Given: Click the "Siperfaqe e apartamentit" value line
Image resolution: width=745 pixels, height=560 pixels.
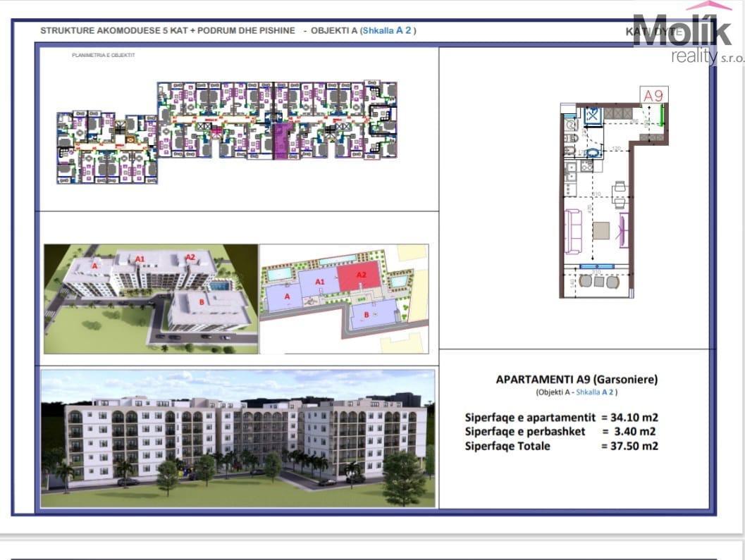Looking at the screenshot, I should pyautogui.click(x=561, y=417).
